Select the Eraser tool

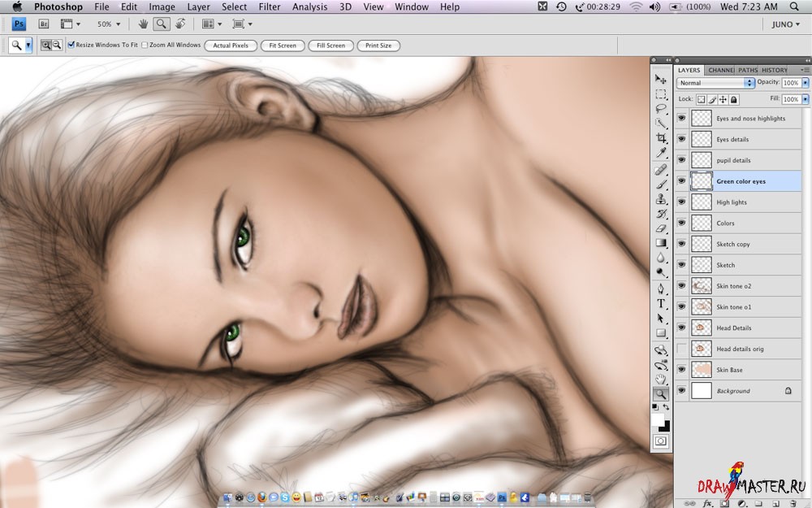[x=661, y=228]
